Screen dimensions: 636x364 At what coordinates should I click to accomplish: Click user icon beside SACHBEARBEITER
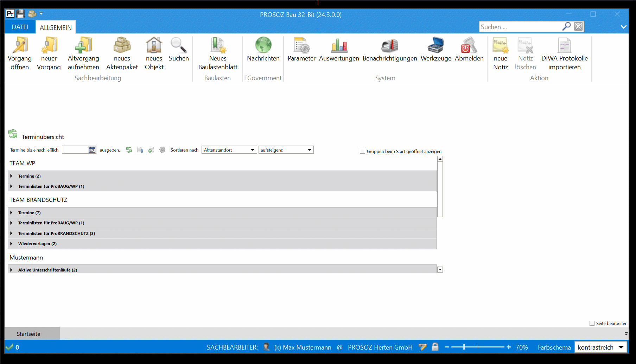point(266,347)
